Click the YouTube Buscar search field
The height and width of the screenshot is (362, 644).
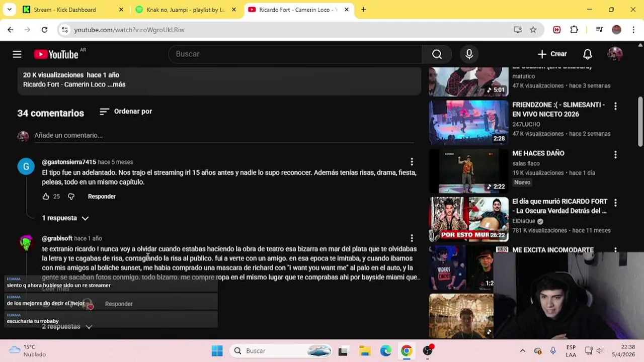[295, 54]
